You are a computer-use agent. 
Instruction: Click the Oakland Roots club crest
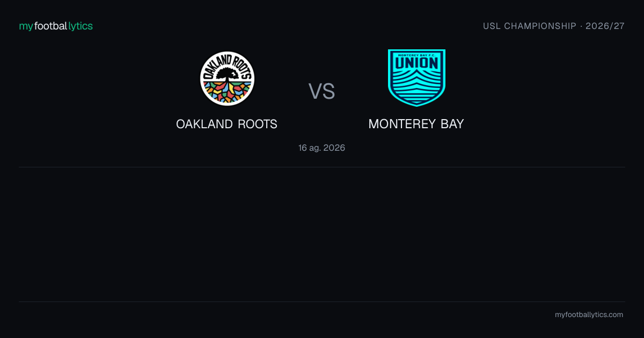pyautogui.click(x=227, y=78)
